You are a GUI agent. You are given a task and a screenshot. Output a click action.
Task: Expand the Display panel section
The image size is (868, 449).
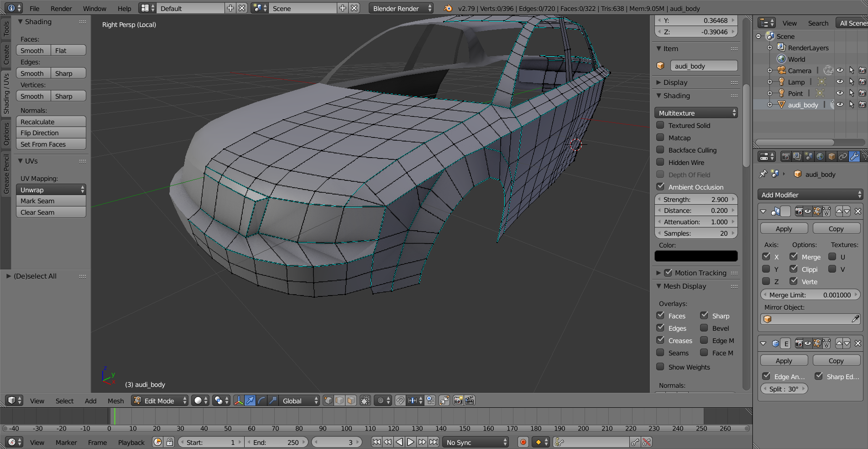[675, 82]
